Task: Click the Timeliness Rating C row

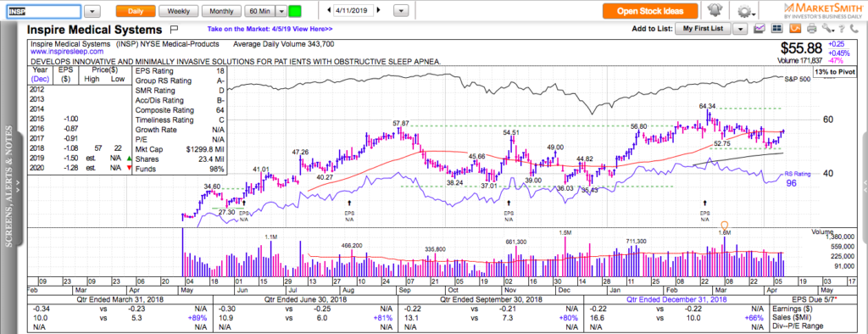Action: click(180, 120)
